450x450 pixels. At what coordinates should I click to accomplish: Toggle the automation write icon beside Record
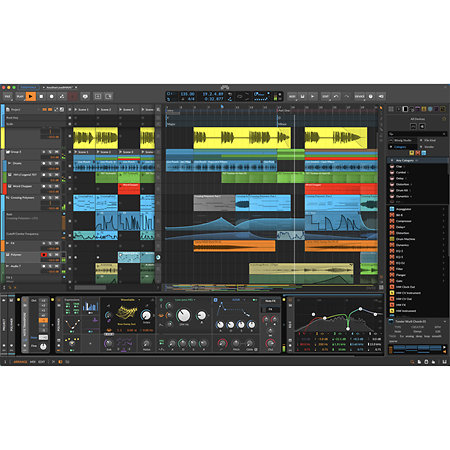[62, 96]
